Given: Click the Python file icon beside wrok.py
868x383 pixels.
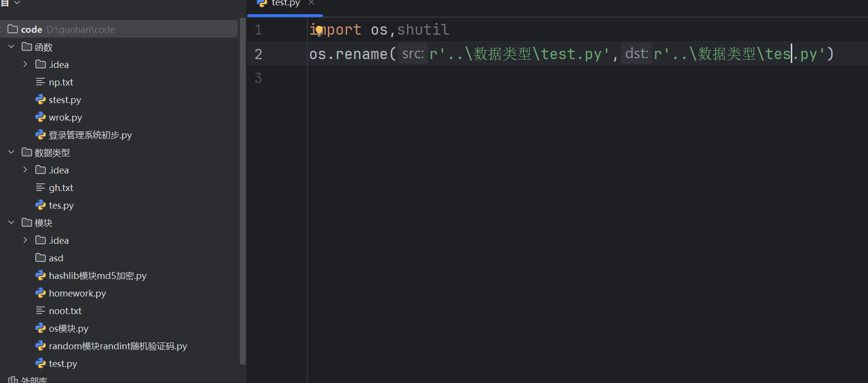Looking at the screenshot, I should pyautogui.click(x=41, y=117).
